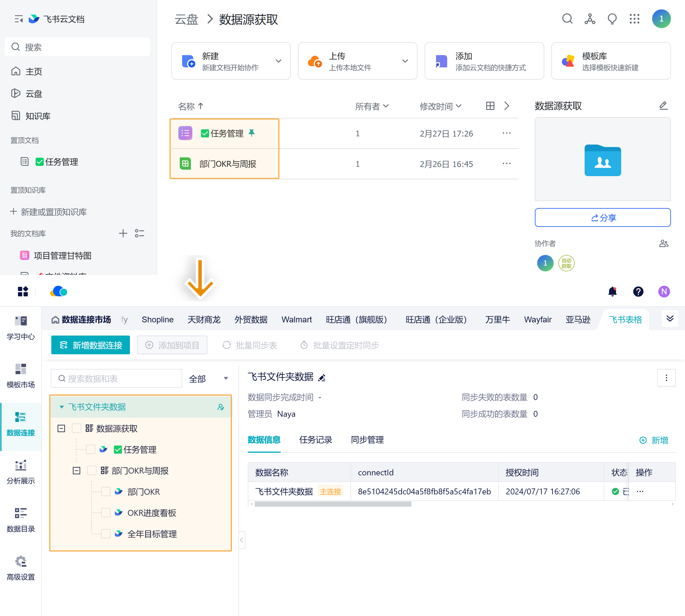Click the 新增数据连接 button
Image resolution: width=685 pixels, height=616 pixels.
90,345
